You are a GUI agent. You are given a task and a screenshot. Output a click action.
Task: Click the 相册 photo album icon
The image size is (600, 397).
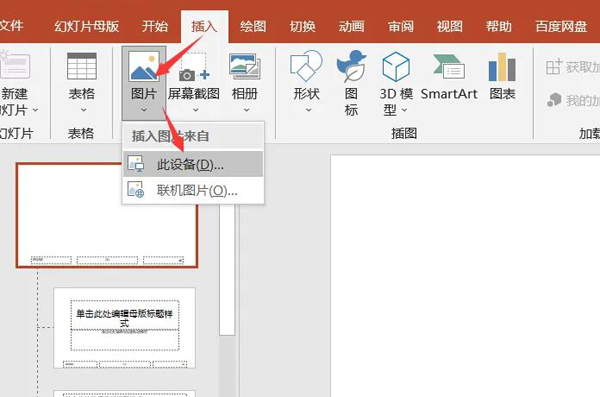pos(245,66)
